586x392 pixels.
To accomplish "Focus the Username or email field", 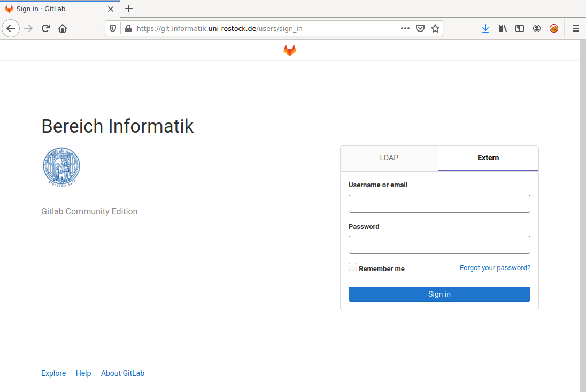I will pos(439,204).
